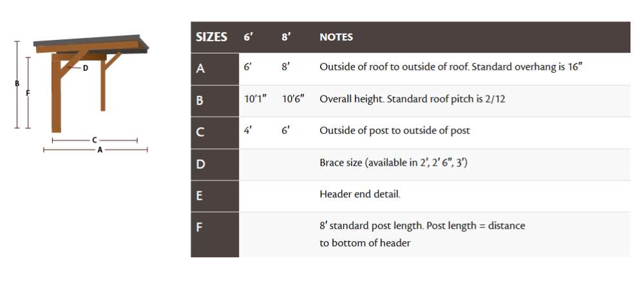The image size is (644, 283).
Task: Click the 8' column header
Action: (286, 37)
